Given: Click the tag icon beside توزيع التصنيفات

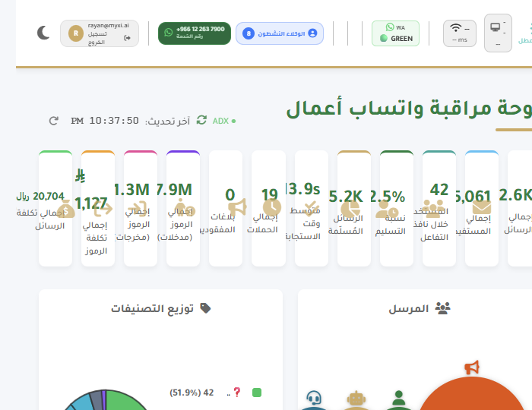Looking at the screenshot, I should (205, 308).
